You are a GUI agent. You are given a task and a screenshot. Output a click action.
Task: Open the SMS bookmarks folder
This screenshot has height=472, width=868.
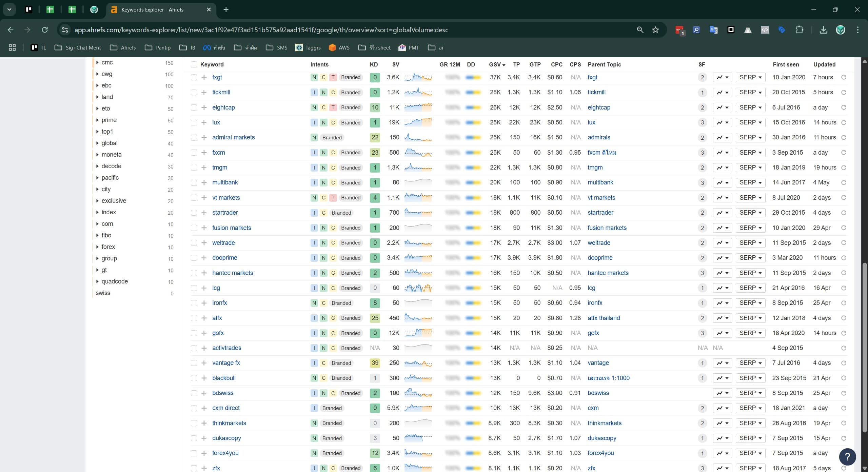click(x=277, y=47)
